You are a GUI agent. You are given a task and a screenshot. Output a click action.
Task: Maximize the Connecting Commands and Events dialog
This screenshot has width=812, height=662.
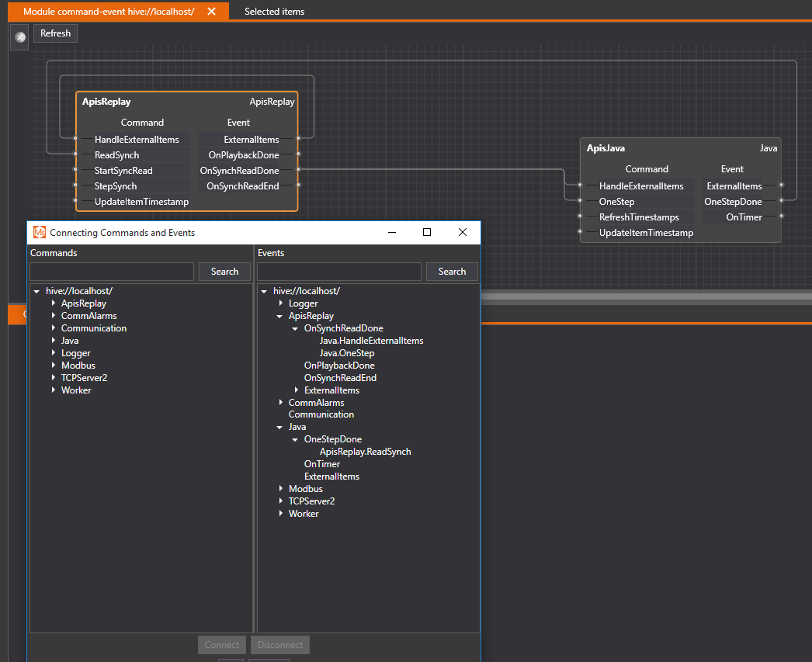click(427, 232)
